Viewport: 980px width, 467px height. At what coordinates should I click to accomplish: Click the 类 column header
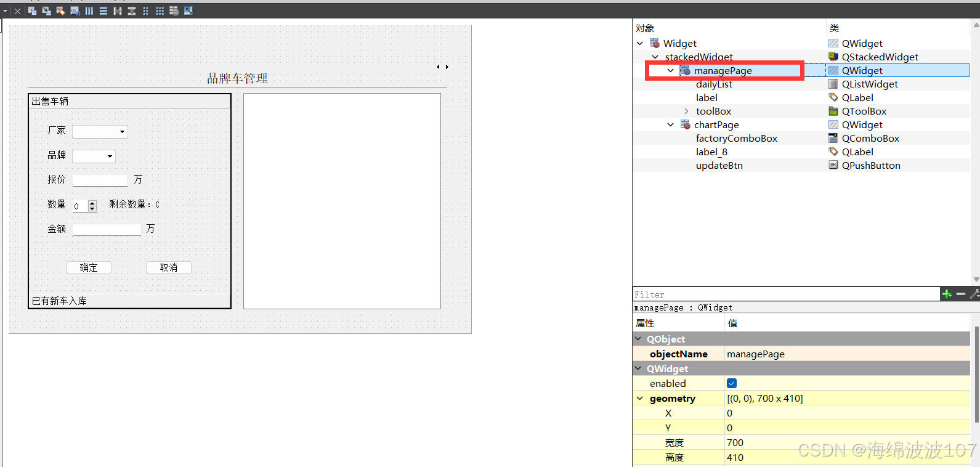[x=835, y=28]
